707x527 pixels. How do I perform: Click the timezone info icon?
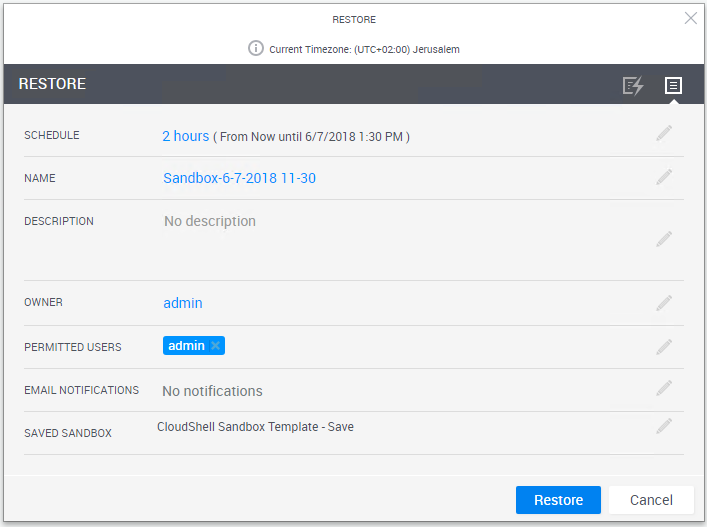256,48
